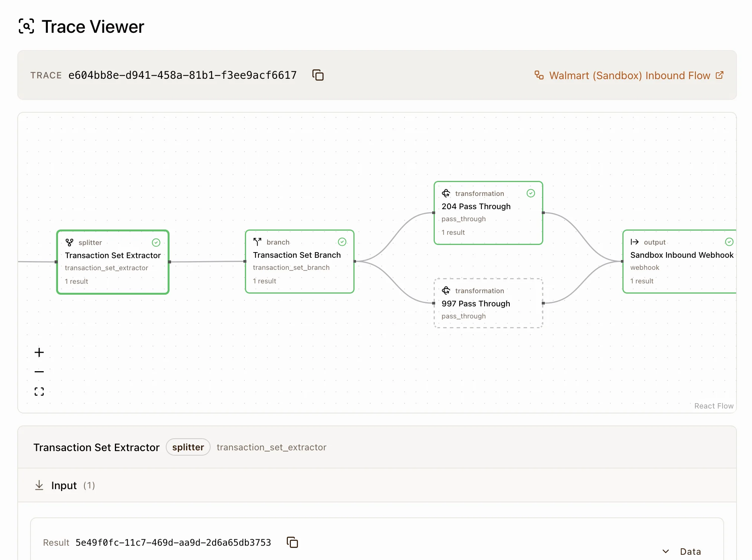Click the external link icon beside Inbound Flow
The width and height of the screenshot is (752, 560).
(719, 75)
